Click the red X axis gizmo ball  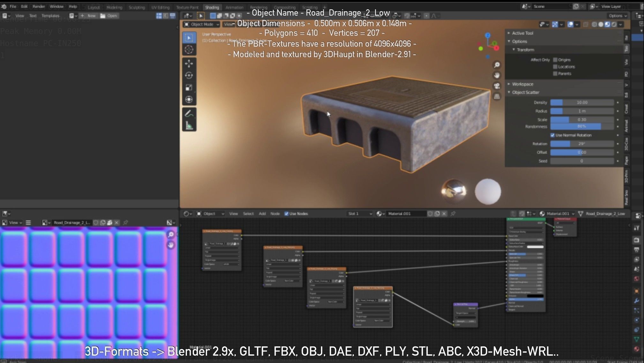click(x=497, y=48)
